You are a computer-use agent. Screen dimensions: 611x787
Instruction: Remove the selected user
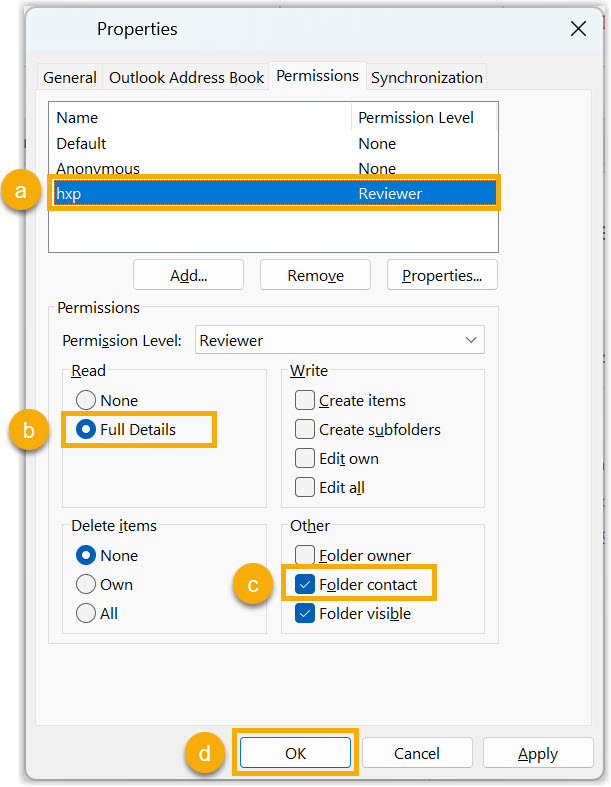(x=315, y=275)
